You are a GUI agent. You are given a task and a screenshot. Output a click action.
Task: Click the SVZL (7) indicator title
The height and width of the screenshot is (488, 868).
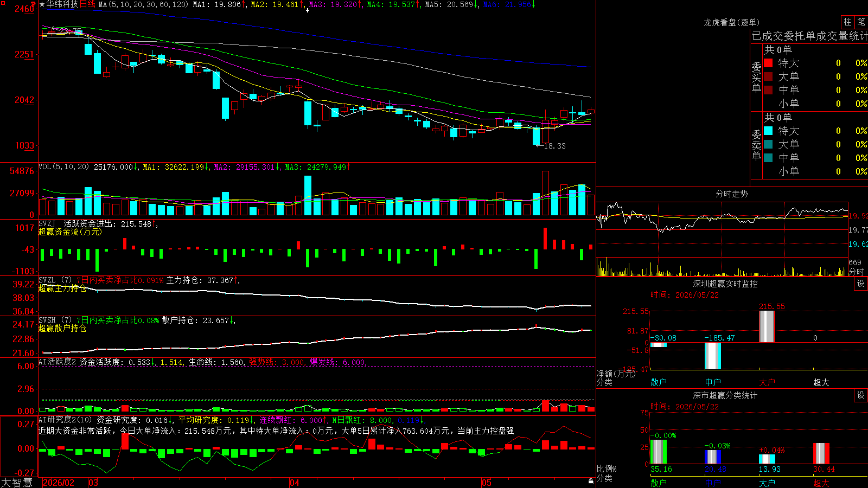[x=55, y=280]
